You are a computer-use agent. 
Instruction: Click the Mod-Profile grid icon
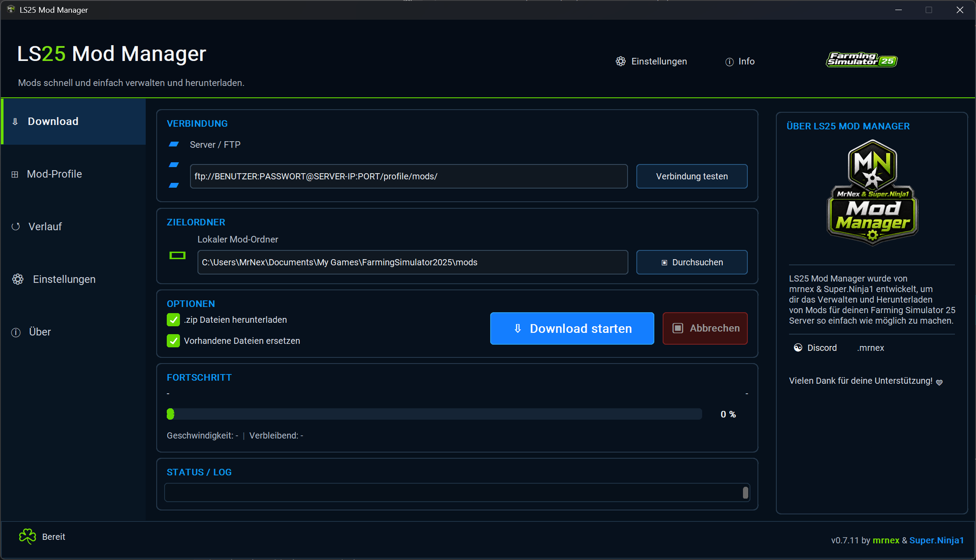coord(15,174)
